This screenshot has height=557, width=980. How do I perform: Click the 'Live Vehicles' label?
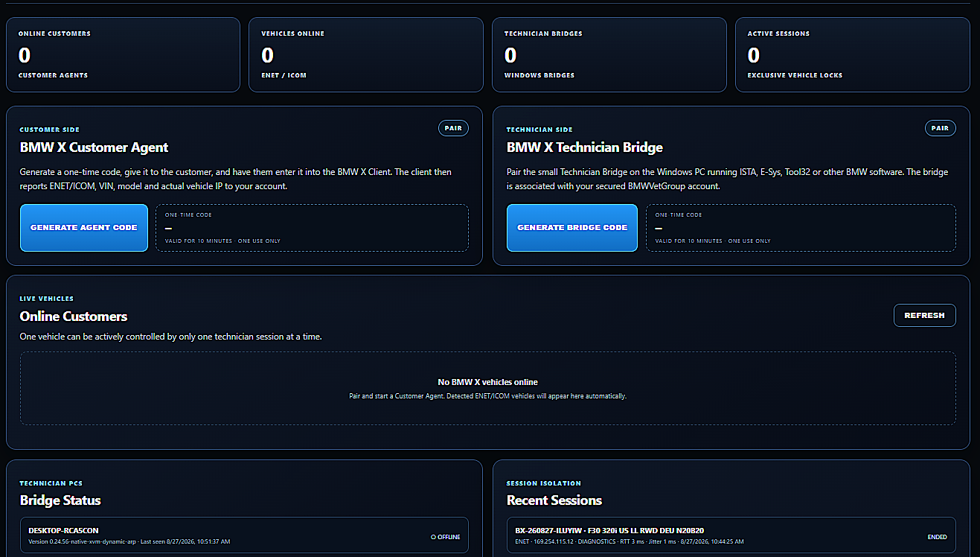(x=47, y=299)
